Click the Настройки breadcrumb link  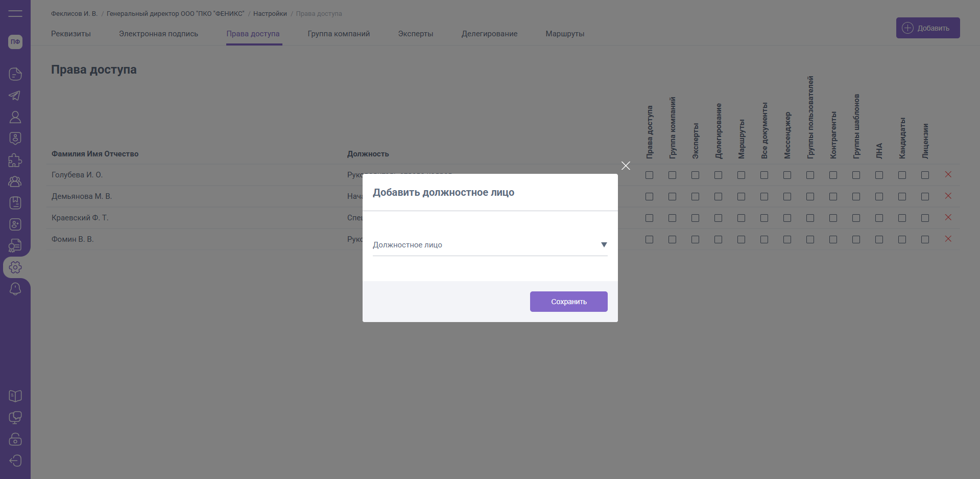pos(270,14)
